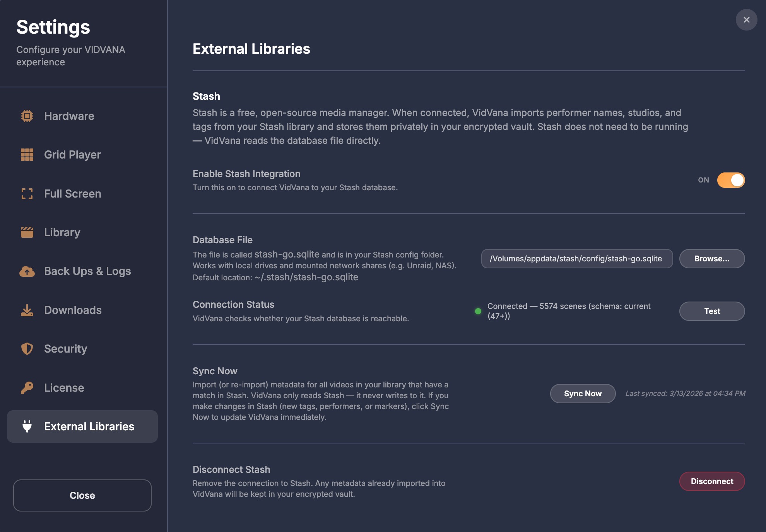The image size is (766, 532).
Task: Disable the Stash Integration toggle
Action: coord(730,180)
